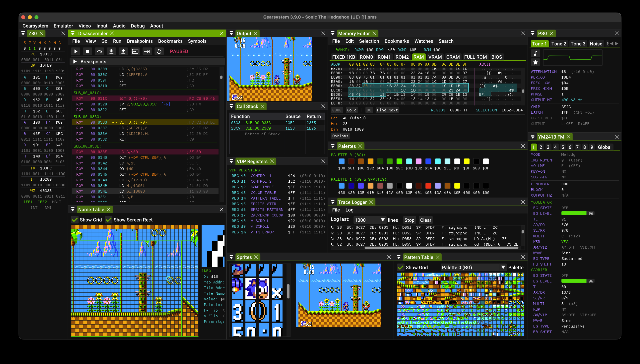Select the yellow swatch in Palette 0

point(467,161)
